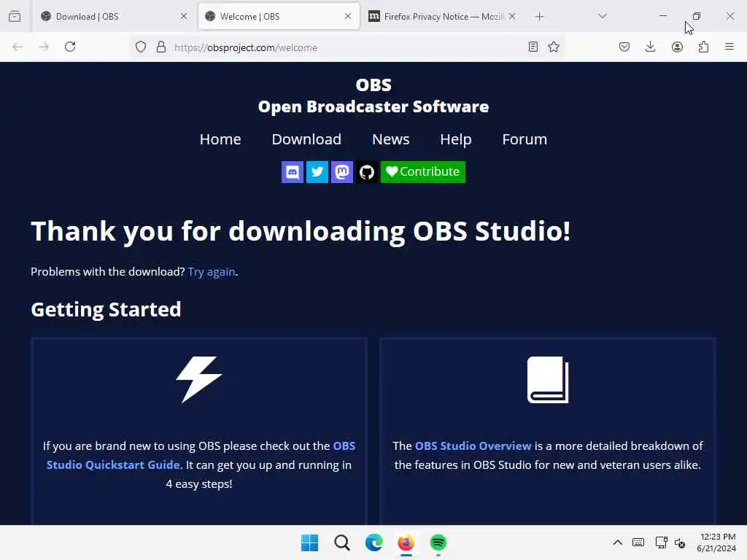This screenshot has width=747, height=560.
Task: Open a new tab with plus icon
Action: pos(539,17)
